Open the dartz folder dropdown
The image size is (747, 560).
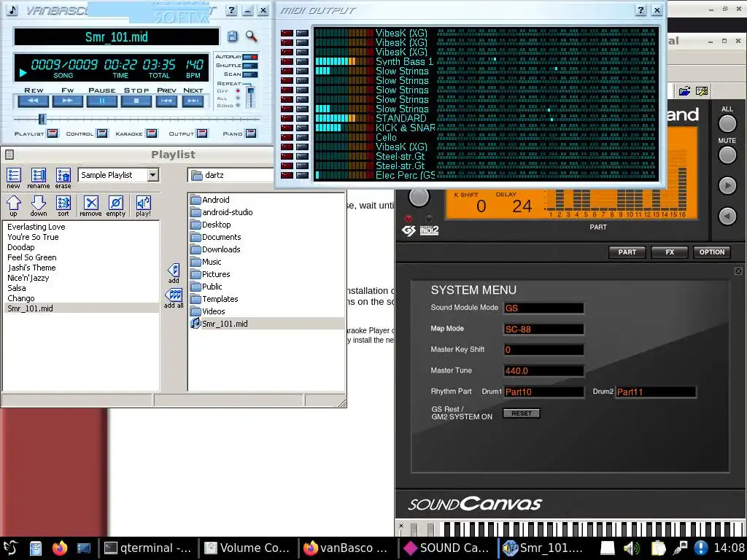[x=231, y=175]
